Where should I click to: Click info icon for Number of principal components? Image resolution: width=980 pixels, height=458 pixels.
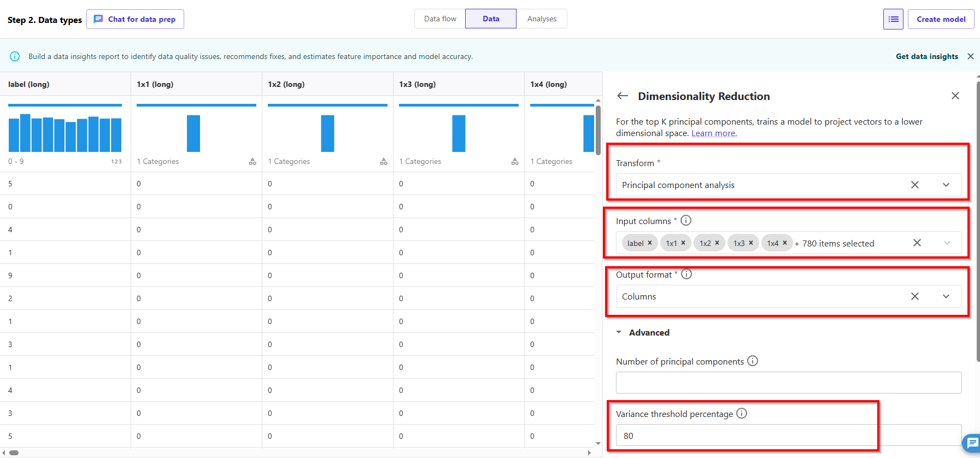point(753,361)
